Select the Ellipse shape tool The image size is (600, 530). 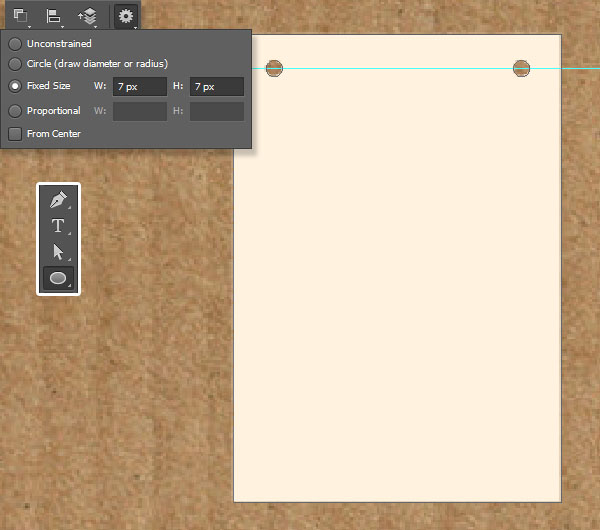[x=58, y=278]
